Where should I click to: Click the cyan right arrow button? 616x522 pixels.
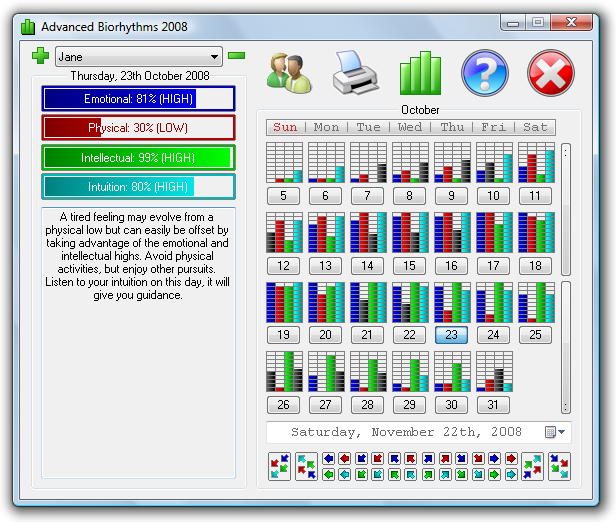[x=511, y=474]
